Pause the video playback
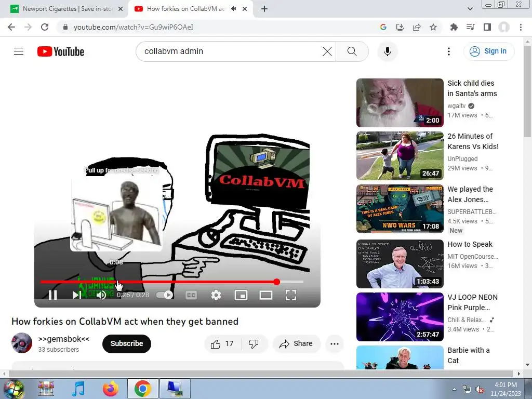532x399 pixels. [52, 295]
